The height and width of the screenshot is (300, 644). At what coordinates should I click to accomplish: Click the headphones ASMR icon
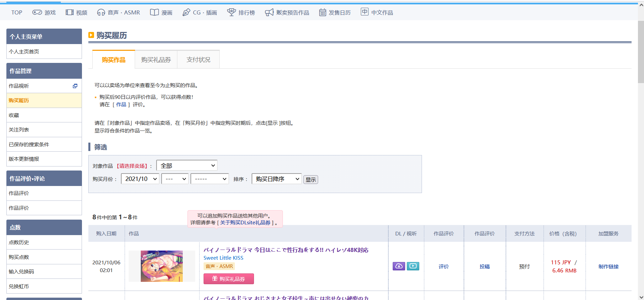(101, 12)
